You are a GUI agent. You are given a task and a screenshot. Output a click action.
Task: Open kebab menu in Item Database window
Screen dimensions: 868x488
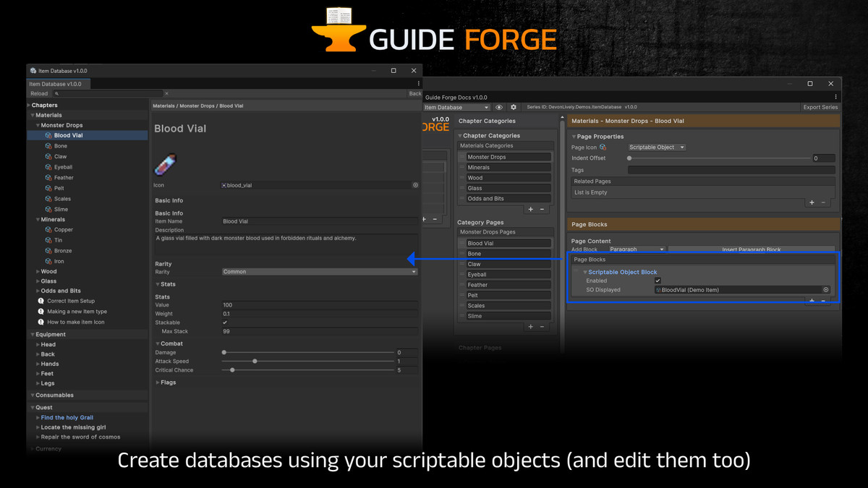(x=418, y=84)
